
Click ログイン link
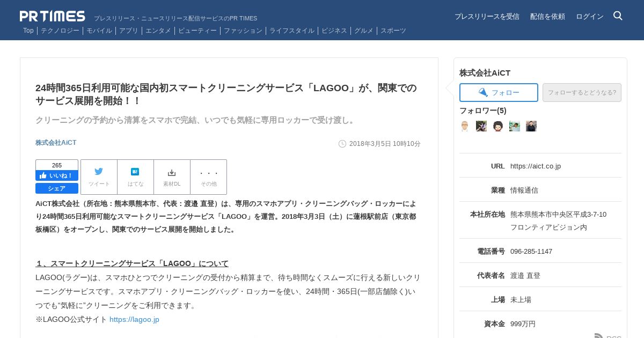click(x=590, y=17)
